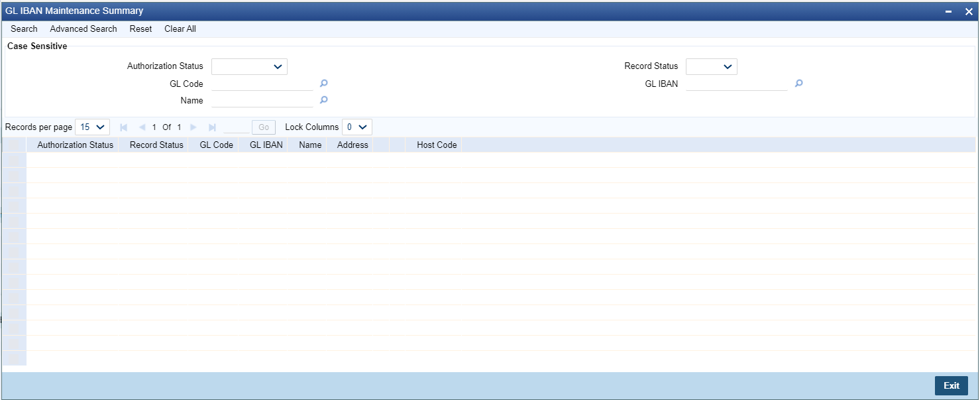Open the Record Status dropdown
Image resolution: width=980 pixels, height=400 pixels.
[712, 66]
